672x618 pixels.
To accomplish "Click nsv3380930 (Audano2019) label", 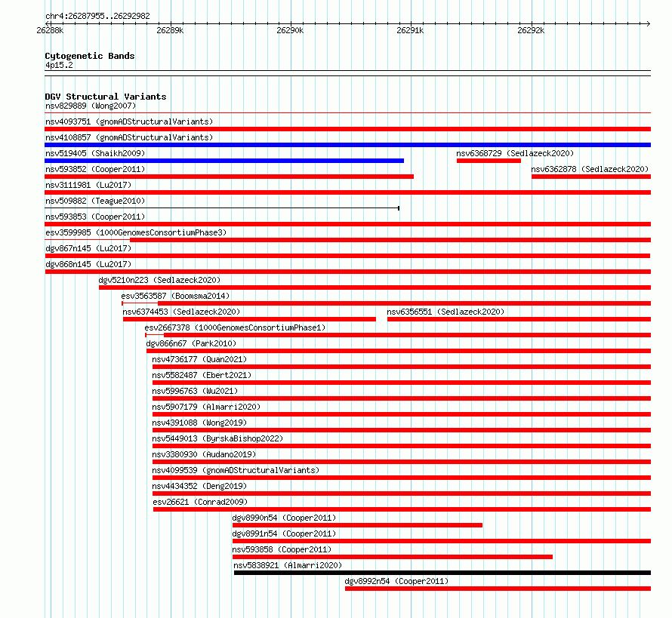I will (204, 454).
